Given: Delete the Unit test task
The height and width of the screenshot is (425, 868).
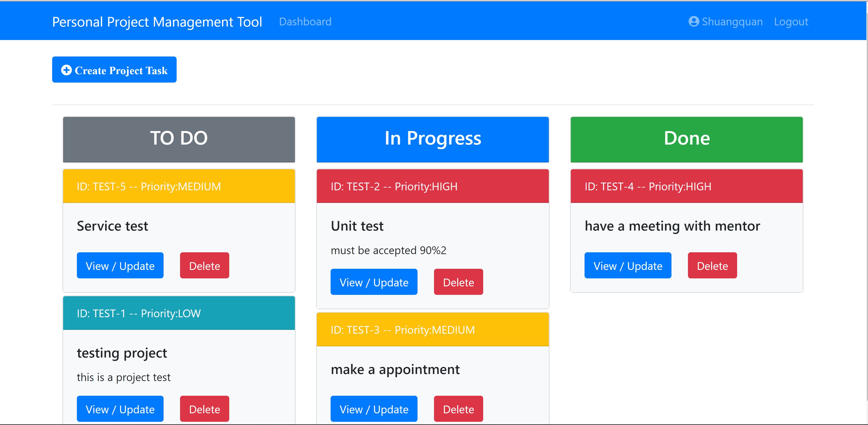Looking at the screenshot, I should [459, 282].
